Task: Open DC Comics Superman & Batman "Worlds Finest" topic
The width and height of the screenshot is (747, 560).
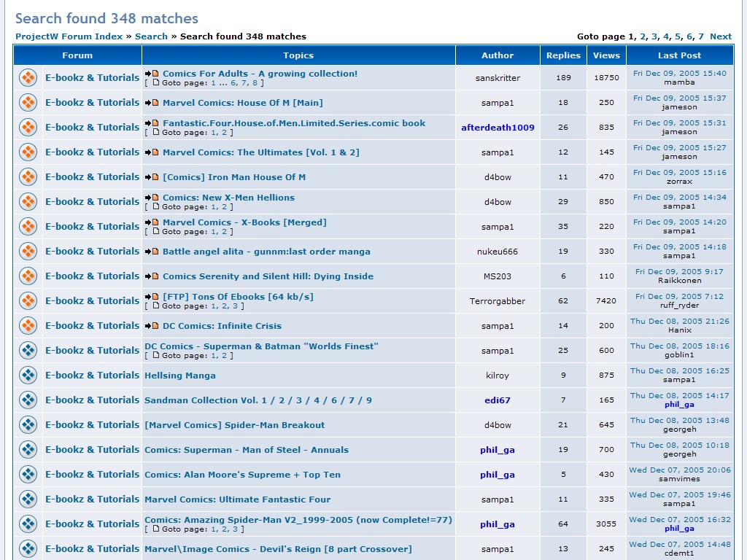Action: pos(262,346)
